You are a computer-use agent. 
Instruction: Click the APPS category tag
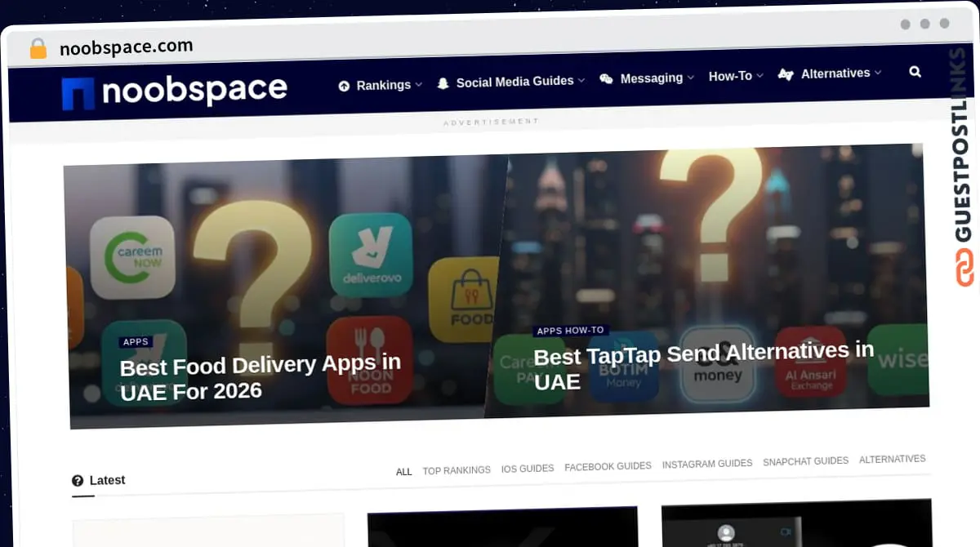tap(136, 342)
